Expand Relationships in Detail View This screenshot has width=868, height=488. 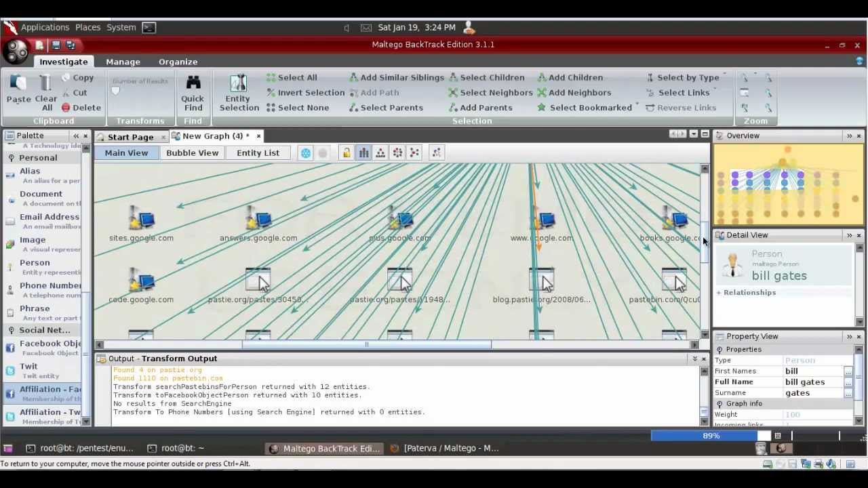point(719,293)
